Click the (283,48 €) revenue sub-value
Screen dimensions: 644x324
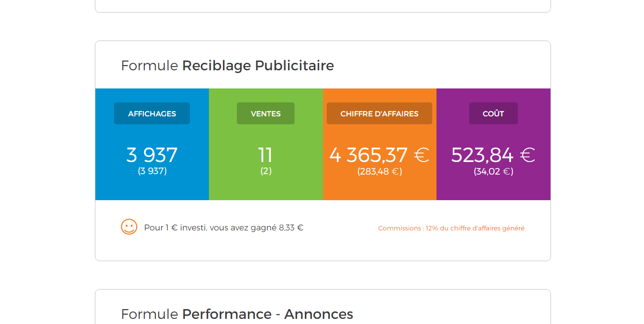tap(379, 172)
